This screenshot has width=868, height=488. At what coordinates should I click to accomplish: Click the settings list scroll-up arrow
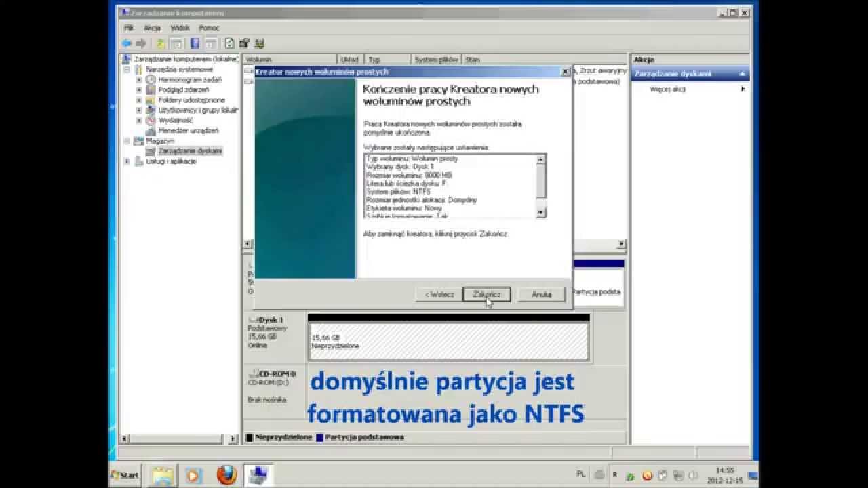[x=540, y=159]
